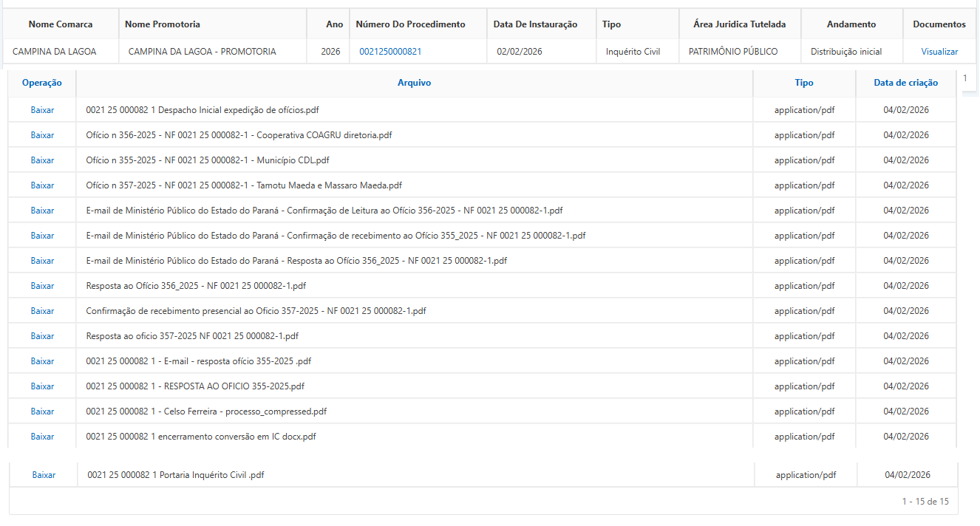Download Ofício 357-2025 Tamotu Maeda PDF
Image resolution: width=980 pixels, height=526 pixels.
click(x=42, y=185)
